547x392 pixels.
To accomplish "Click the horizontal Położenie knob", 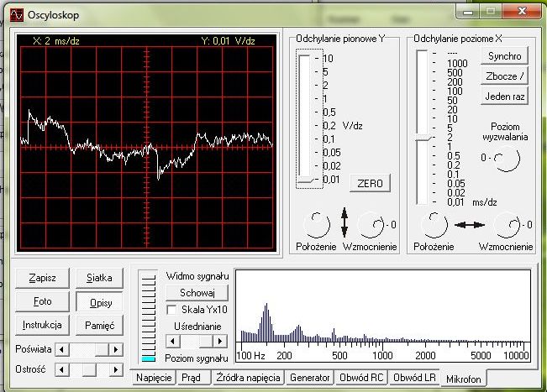I will click(434, 224).
